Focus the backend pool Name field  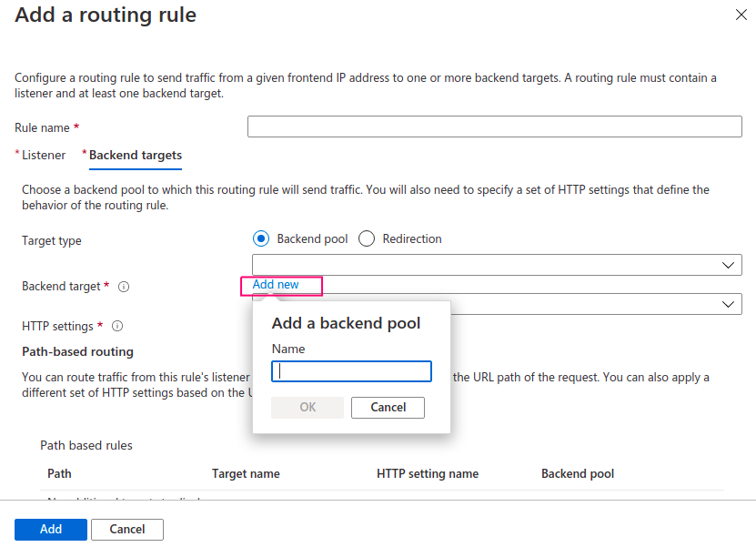(351, 371)
